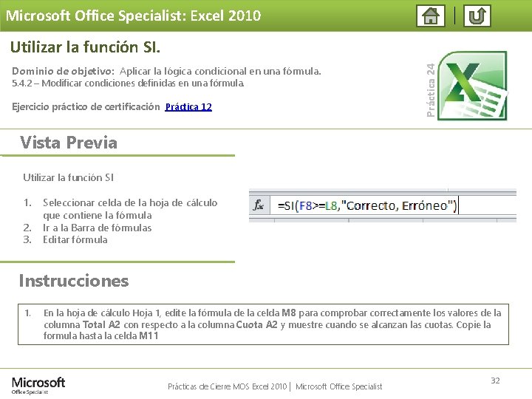The height and width of the screenshot is (399, 532).
Task: Click the fx insert function icon
Action: [x=259, y=205]
